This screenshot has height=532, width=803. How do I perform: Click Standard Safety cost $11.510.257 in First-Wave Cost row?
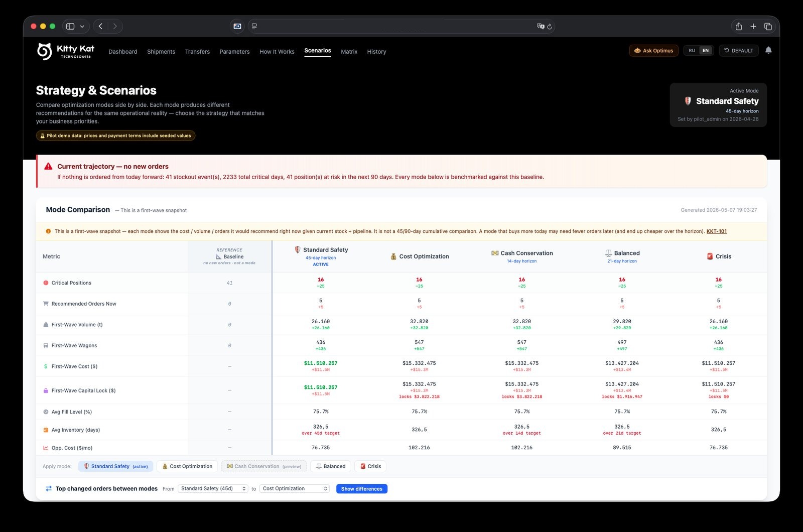point(321,363)
